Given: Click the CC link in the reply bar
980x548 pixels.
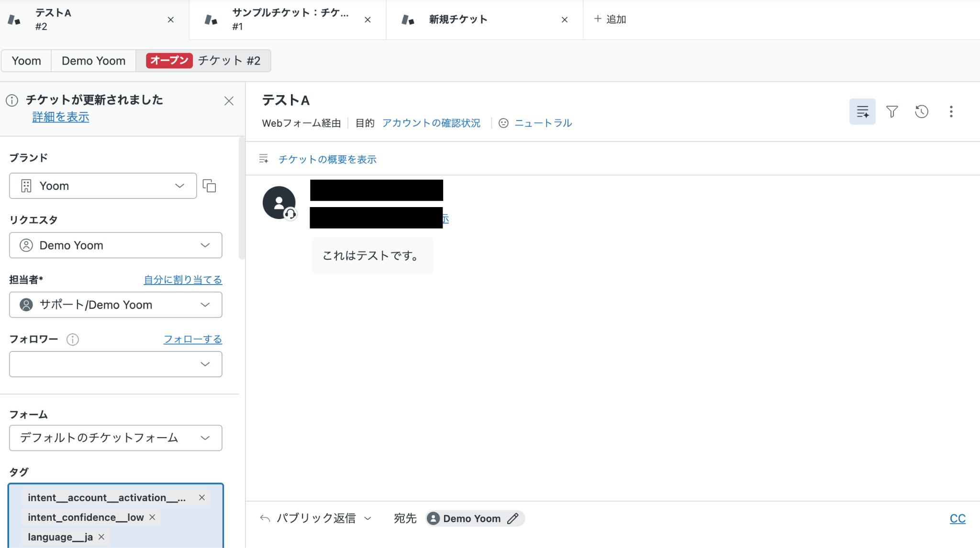Looking at the screenshot, I should pyautogui.click(x=957, y=518).
